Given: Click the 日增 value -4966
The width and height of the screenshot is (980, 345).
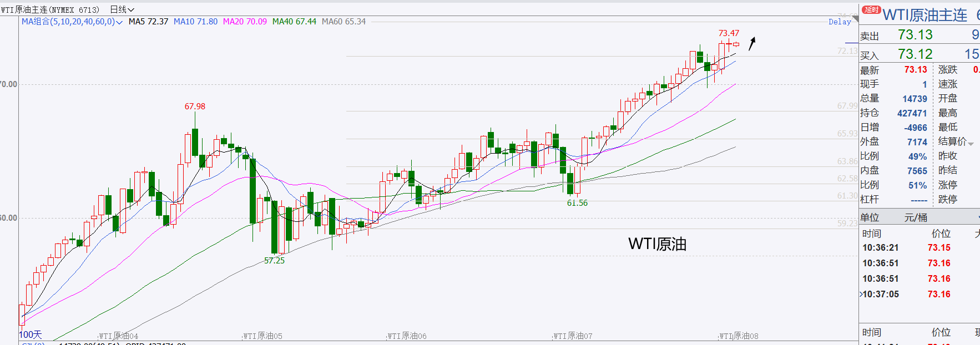Looking at the screenshot, I should pyautogui.click(x=916, y=128).
